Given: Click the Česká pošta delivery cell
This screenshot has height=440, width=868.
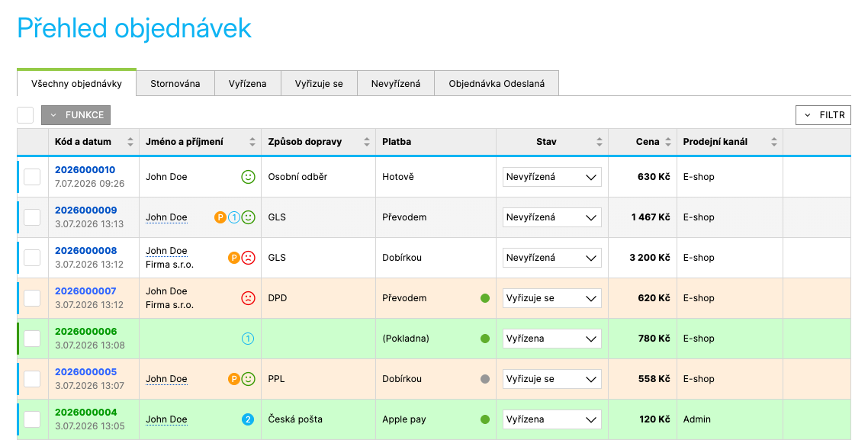Looking at the screenshot, I should coord(318,419).
